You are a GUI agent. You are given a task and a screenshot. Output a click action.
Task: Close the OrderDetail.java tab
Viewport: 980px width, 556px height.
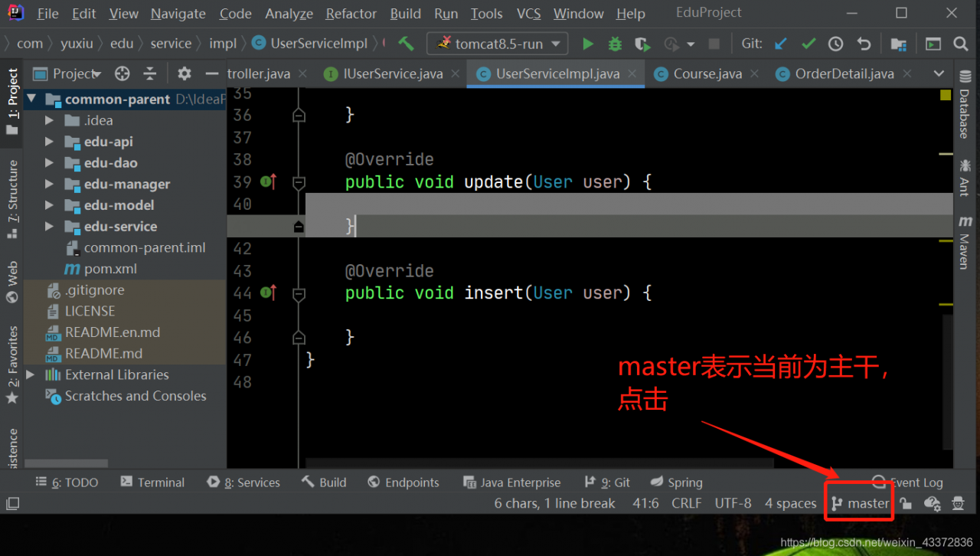[x=907, y=74]
